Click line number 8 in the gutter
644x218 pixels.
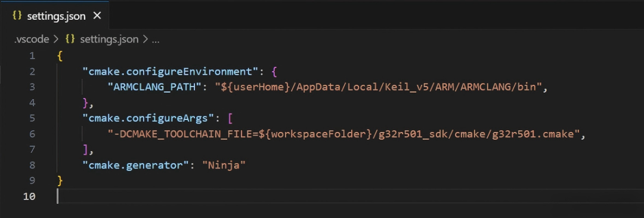click(32, 165)
